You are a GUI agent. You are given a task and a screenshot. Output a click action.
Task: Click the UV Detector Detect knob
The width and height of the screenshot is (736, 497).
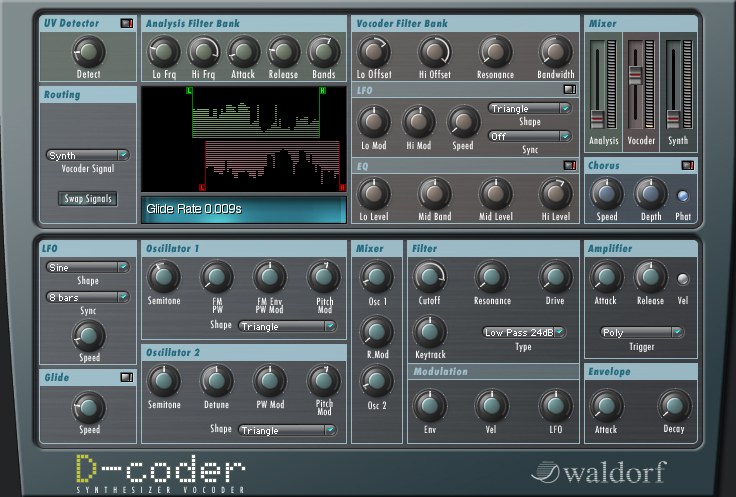[x=88, y=51]
